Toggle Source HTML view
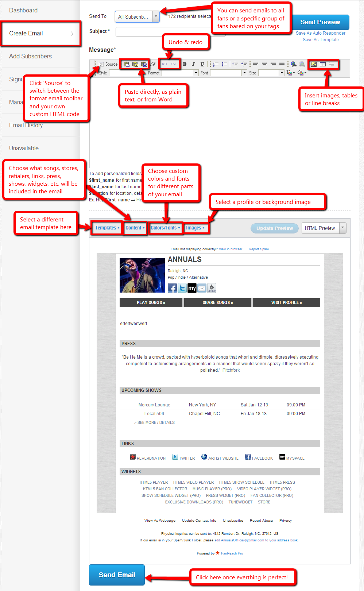Viewport: 364px width, 591px height. pyautogui.click(x=108, y=64)
